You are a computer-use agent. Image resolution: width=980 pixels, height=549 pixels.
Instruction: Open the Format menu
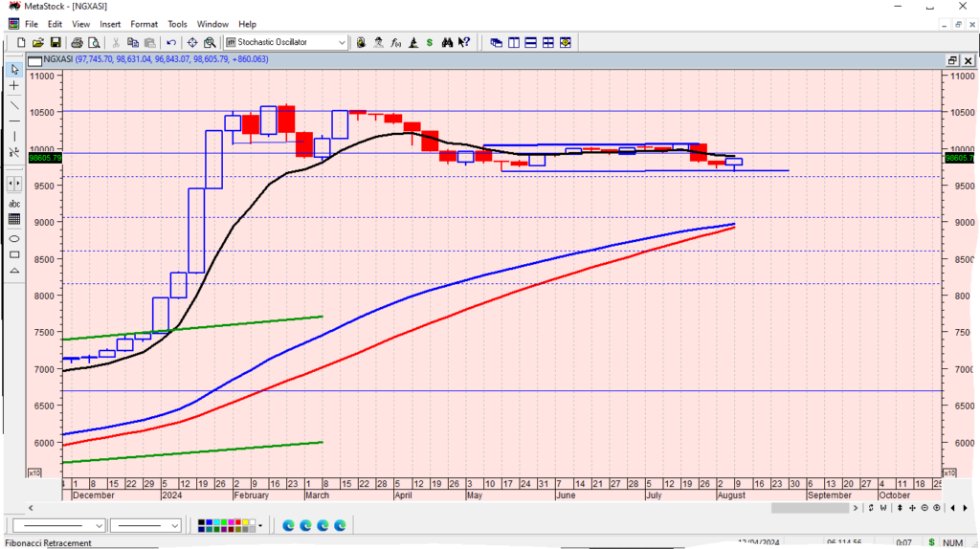point(144,24)
